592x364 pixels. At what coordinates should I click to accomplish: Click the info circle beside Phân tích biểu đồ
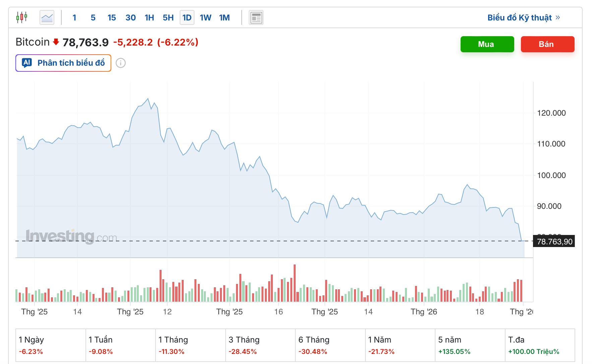click(121, 63)
